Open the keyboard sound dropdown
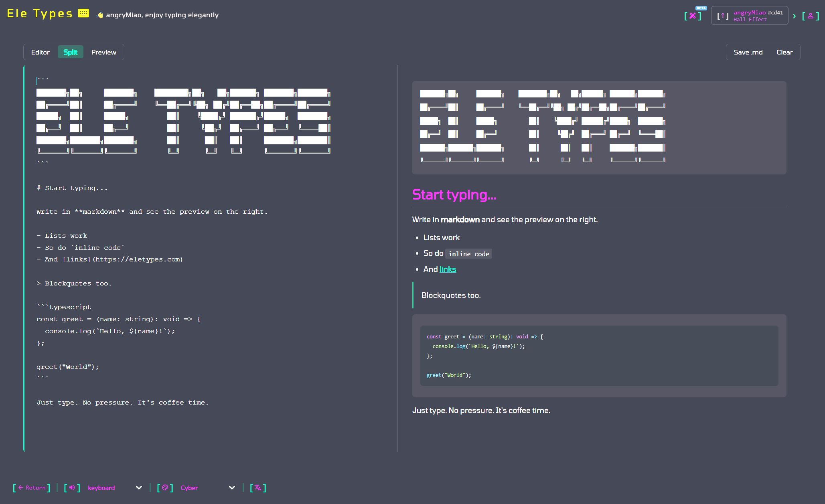The image size is (825, 504). (115, 488)
